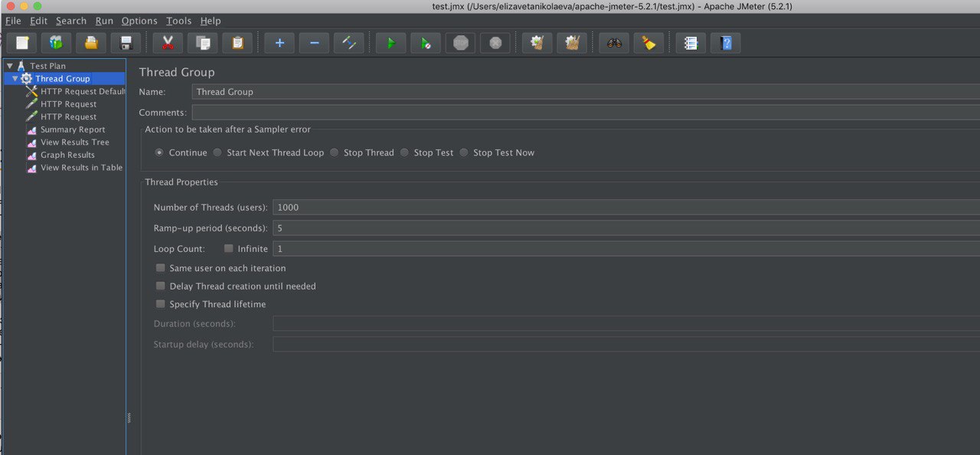Start the test with green play icon
980x455 pixels.
coord(390,43)
